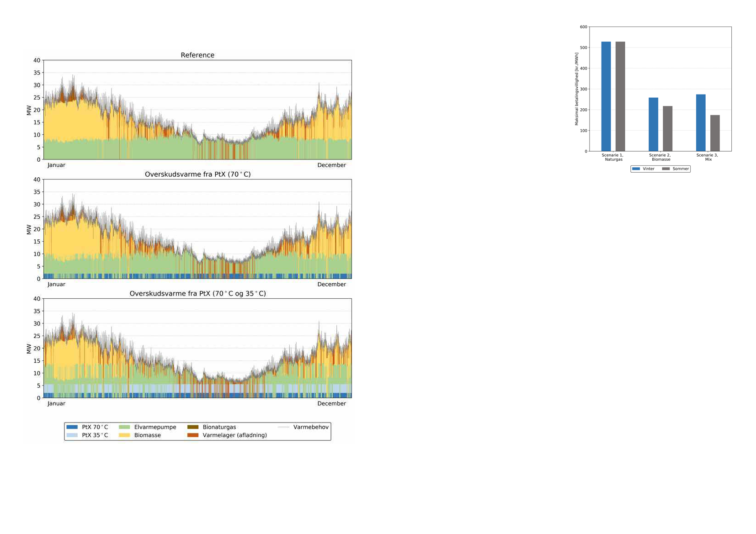The width and height of the screenshot is (756, 534).
Task: Click the PtX 35°C legend color swatch
Action: 72,435
